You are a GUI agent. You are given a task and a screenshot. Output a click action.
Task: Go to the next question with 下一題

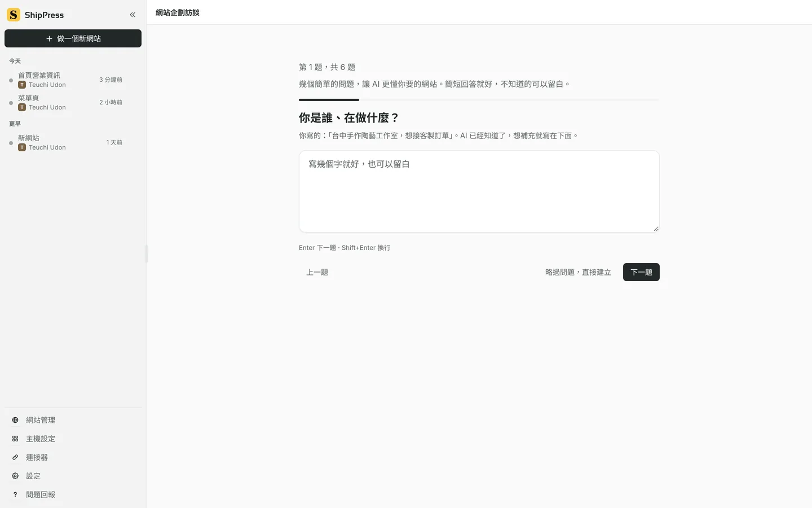641,272
